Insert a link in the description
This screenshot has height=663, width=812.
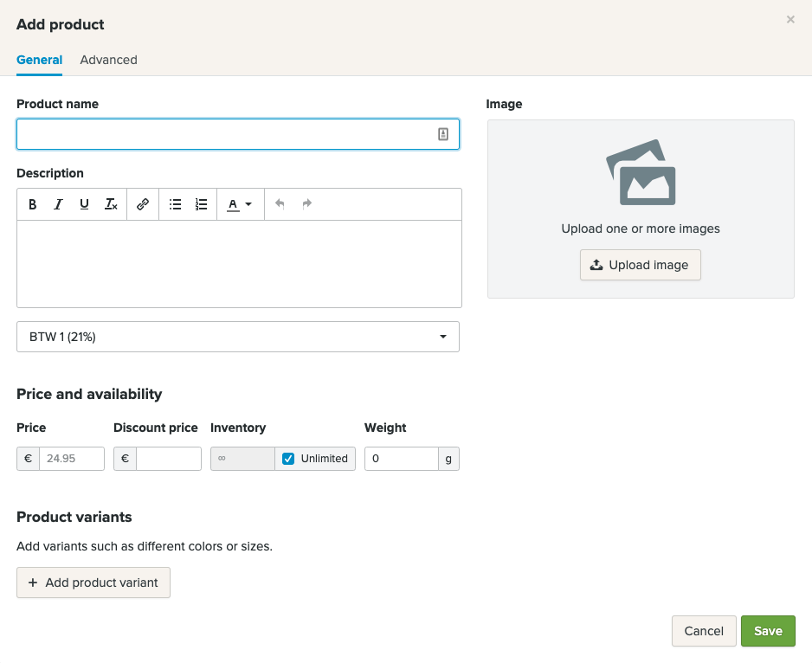(143, 204)
